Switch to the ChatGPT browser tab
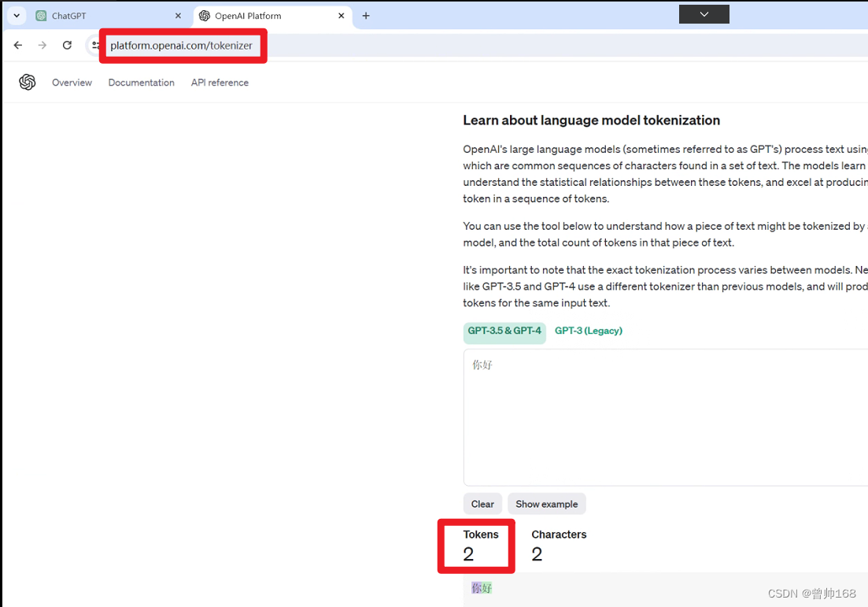 (108, 16)
